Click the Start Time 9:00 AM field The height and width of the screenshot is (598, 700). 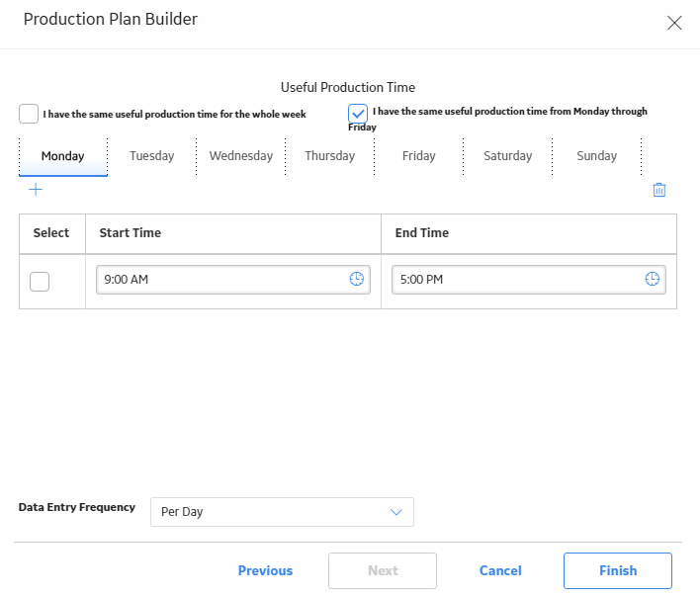coord(233,280)
